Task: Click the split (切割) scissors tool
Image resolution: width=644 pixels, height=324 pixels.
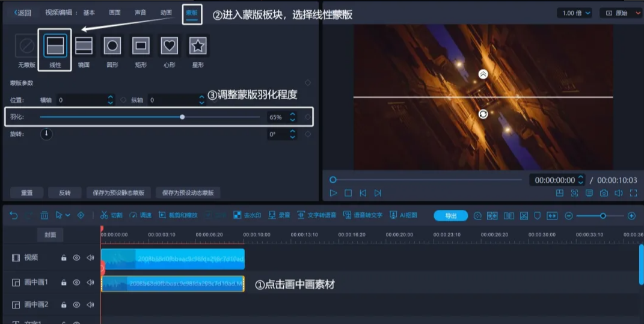Action: point(111,215)
